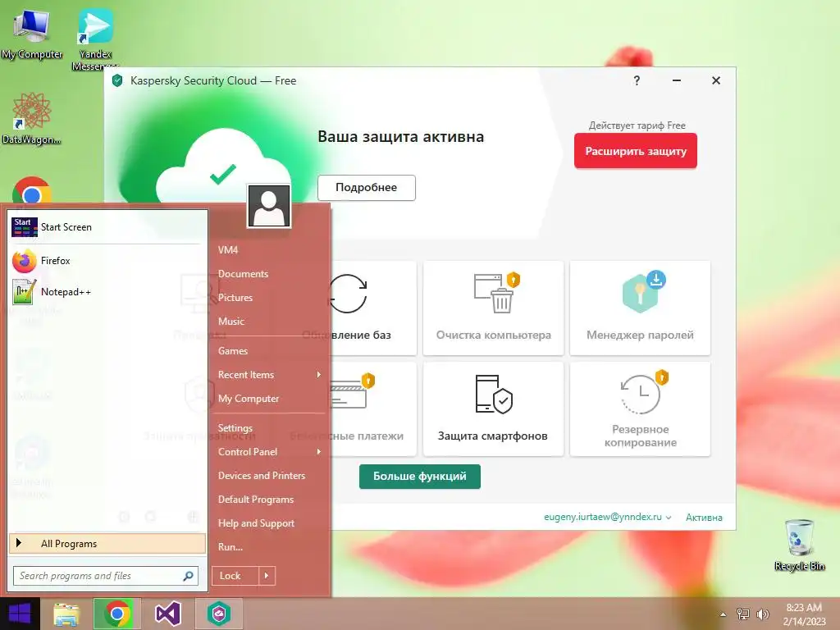Click the volume tray icon

coord(762,614)
